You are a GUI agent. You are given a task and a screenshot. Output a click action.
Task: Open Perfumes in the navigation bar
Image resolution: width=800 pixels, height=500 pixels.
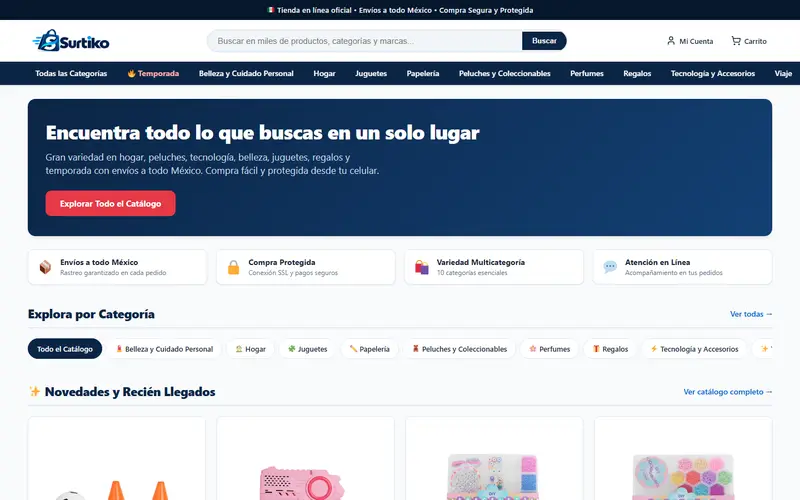(587, 73)
